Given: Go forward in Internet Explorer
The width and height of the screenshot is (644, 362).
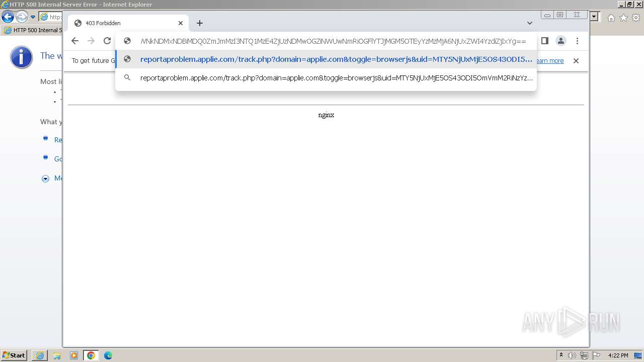Looking at the screenshot, I should (x=22, y=17).
